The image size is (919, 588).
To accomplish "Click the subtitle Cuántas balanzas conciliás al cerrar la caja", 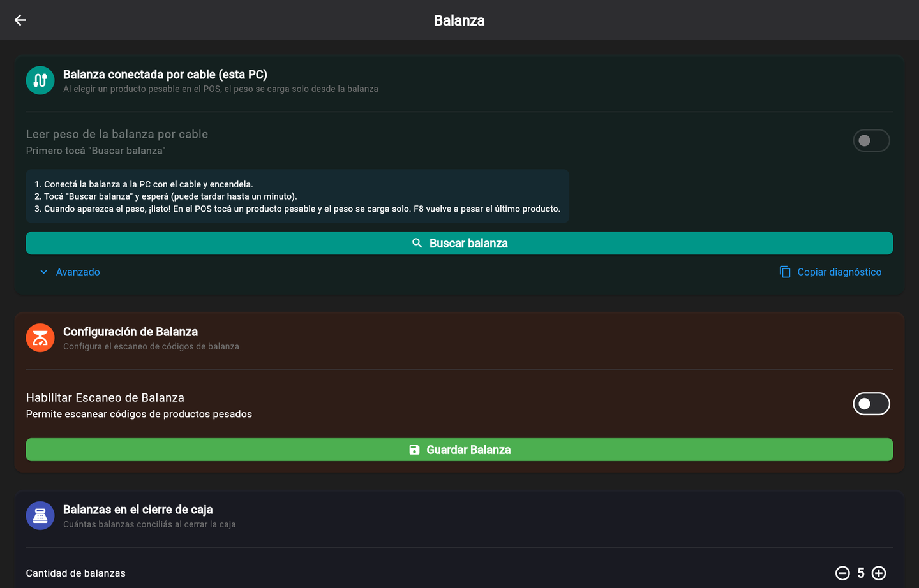I will coord(149,524).
